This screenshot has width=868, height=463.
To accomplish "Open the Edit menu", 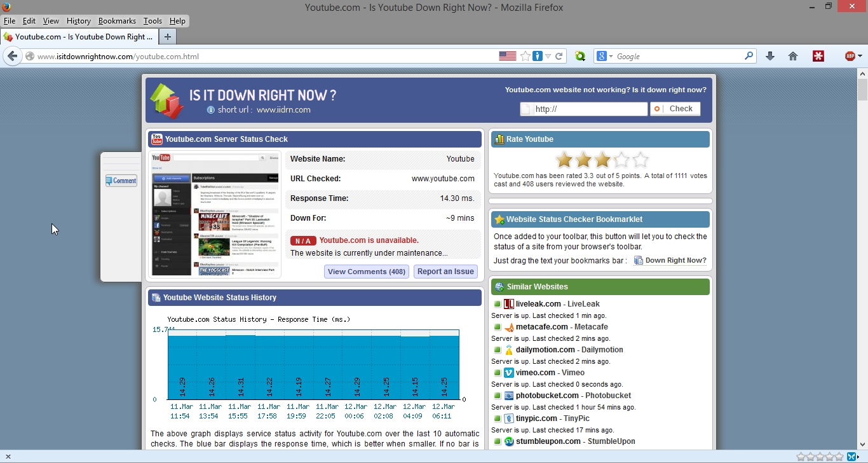I will [x=29, y=21].
